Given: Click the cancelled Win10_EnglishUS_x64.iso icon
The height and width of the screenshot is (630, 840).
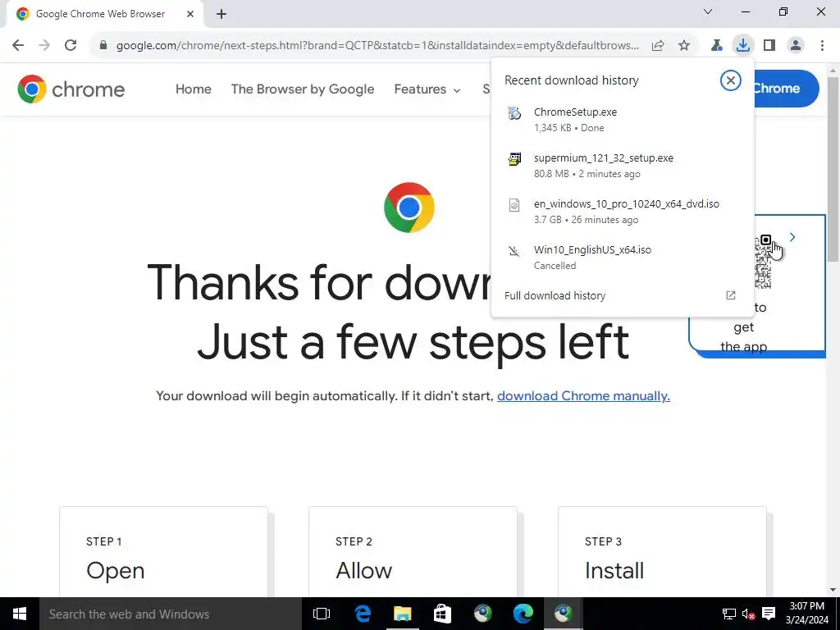Looking at the screenshot, I should point(514,251).
